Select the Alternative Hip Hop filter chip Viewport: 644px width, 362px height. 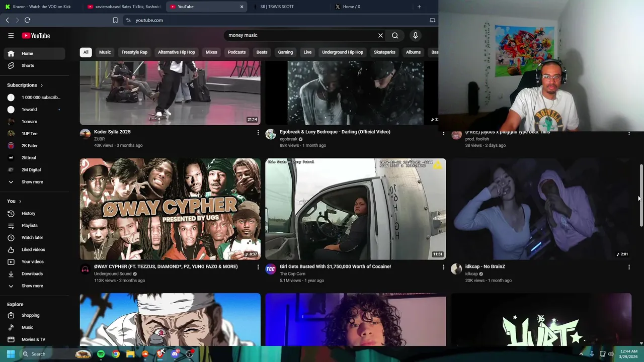[176, 52]
